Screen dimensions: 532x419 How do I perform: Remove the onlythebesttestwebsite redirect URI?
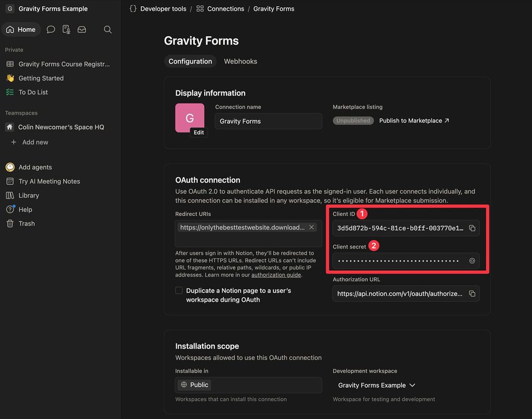312,227
